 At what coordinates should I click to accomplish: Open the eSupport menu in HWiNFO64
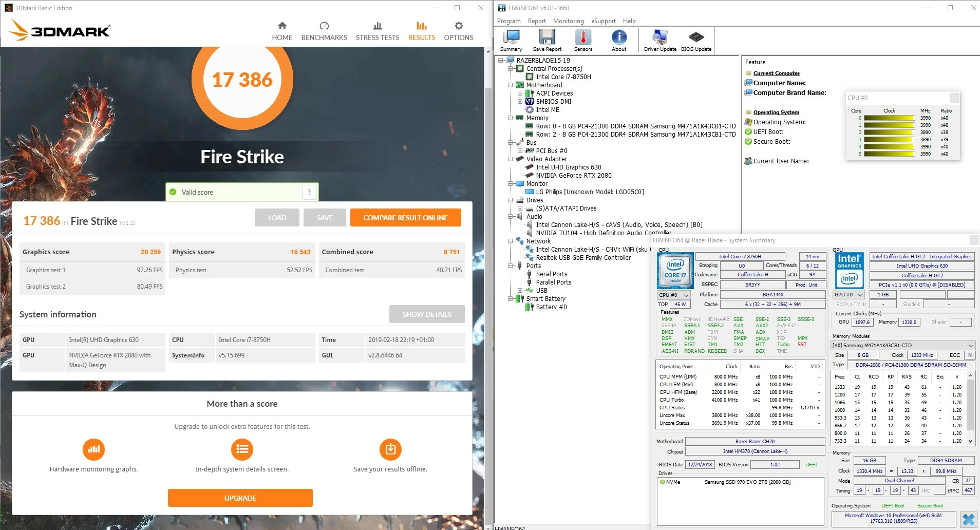click(603, 21)
